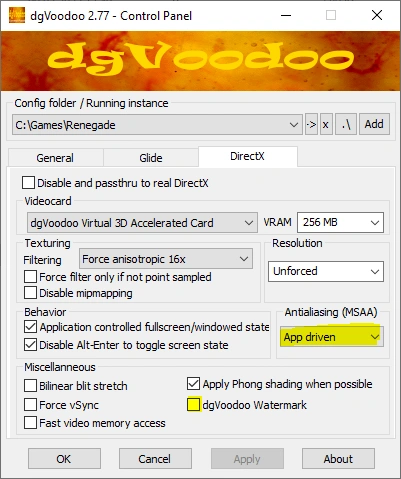Click the Add config folder button
The width and height of the screenshot is (401, 479).
click(x=374, y=125)
